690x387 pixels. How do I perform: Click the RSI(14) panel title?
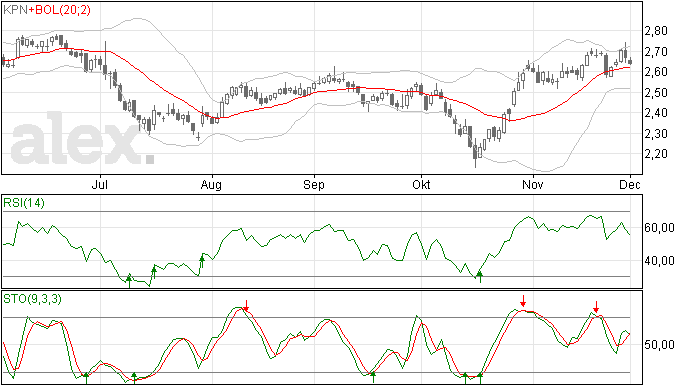point(24,203)
